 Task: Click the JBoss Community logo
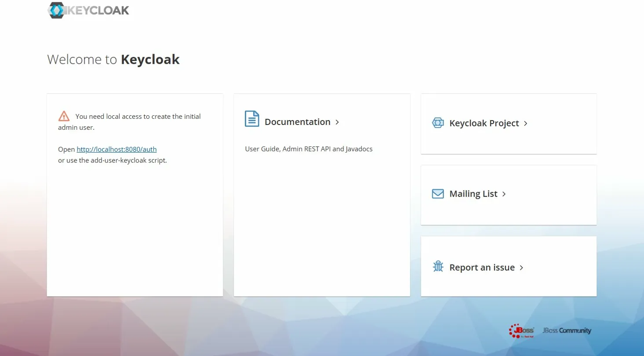click(567, 330)
